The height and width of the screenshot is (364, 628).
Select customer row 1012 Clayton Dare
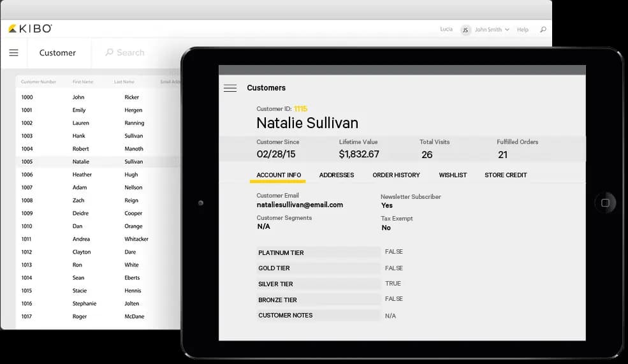[x=98, y=251]
